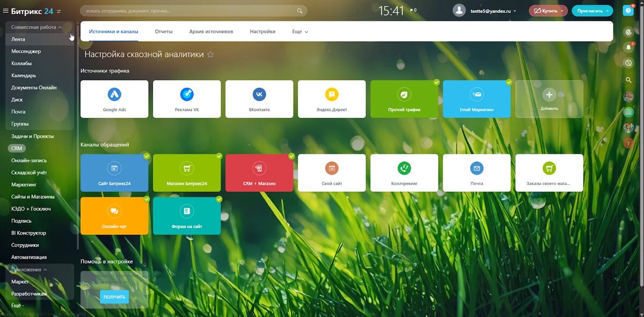Screen dimensions: 644x317
Task: Open the ВКонтакте source card
Action: tap(259, 99)
